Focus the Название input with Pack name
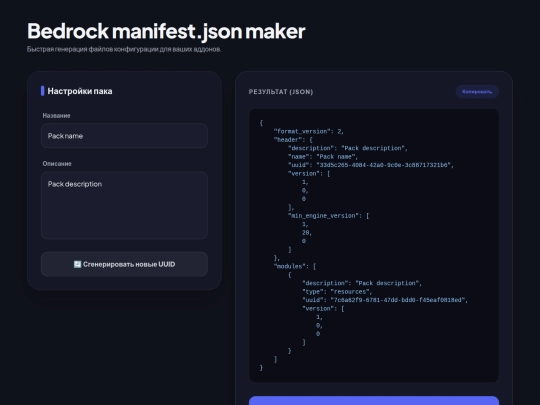 click(124, 136)
